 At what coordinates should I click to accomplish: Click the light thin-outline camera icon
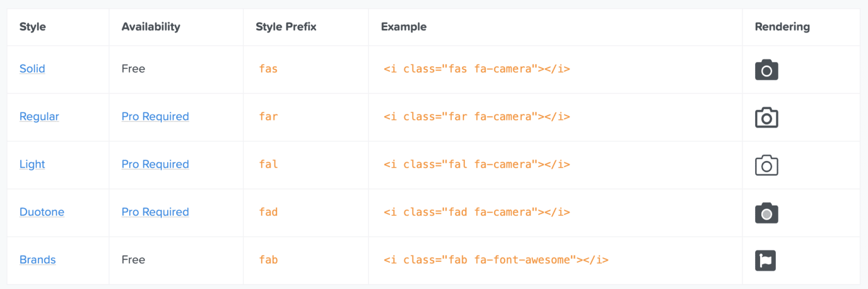pyautogui.click(x=766, y=165)
